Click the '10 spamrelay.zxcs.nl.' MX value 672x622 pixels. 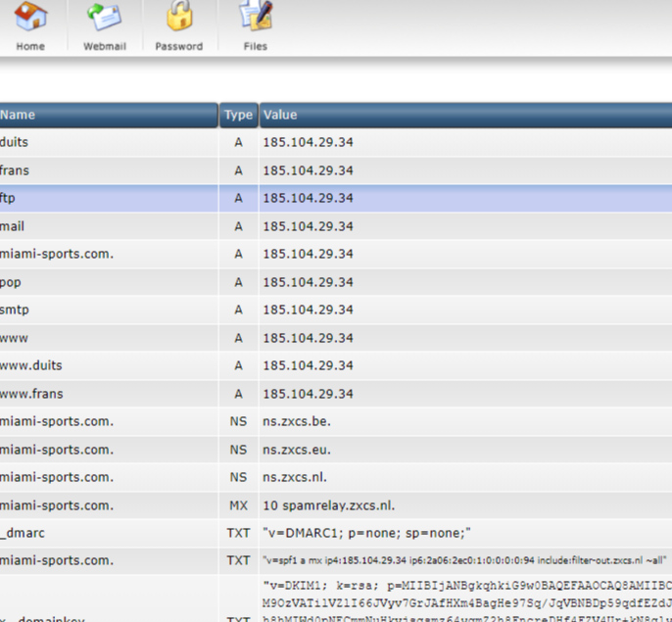click(329, 505)
